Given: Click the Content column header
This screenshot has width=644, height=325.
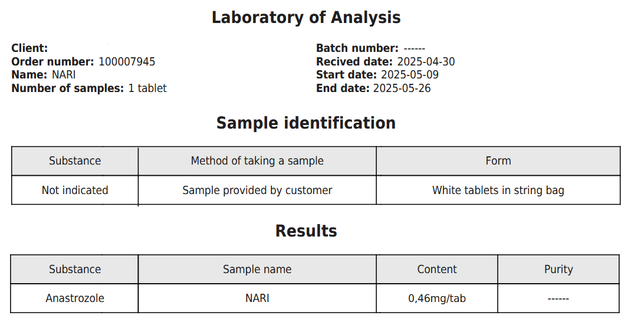Looking at the screenshot, I should (x=437, y=269).
